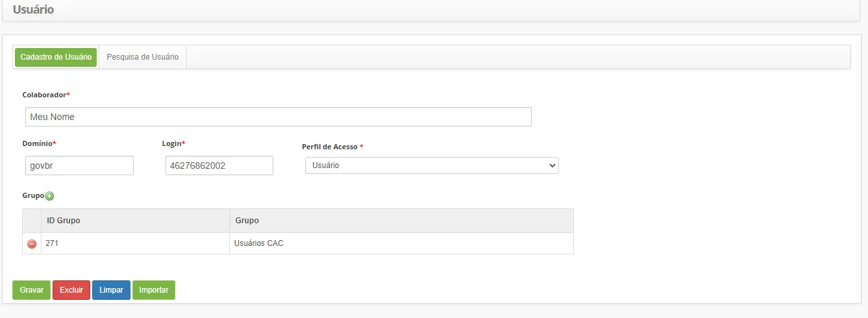The width and height of the screenshot is (868, 318).
Task: Open the Perfil de Acesso dropdown
Action: click(x=432, y=165)
